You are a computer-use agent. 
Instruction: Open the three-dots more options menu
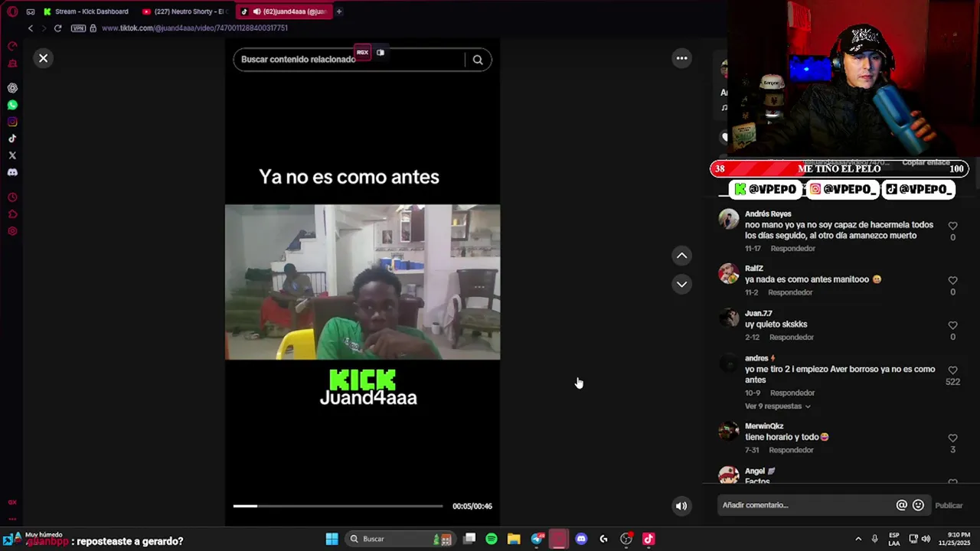point(681,58)
